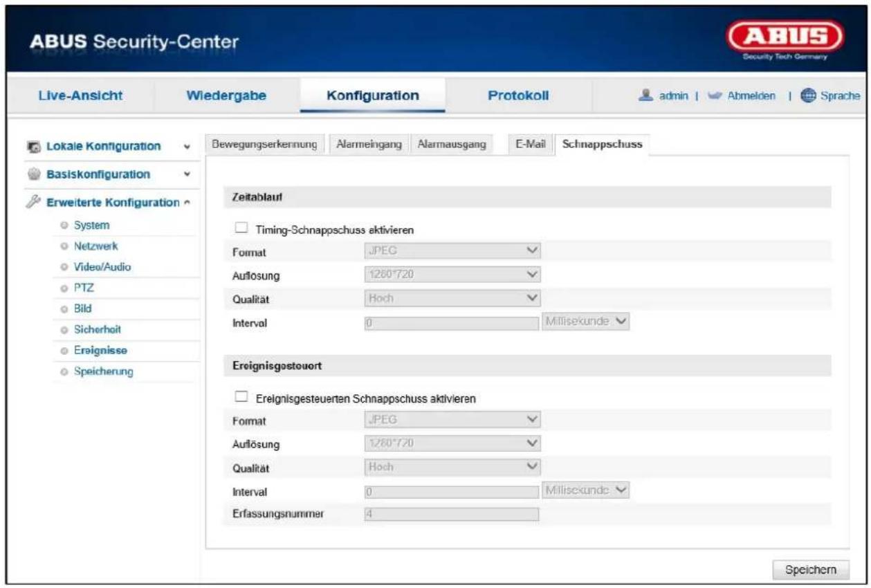Click the admin user icon
Image resolution: width=871 pixels, height=588 pixels.
click(x=646, y=96)
